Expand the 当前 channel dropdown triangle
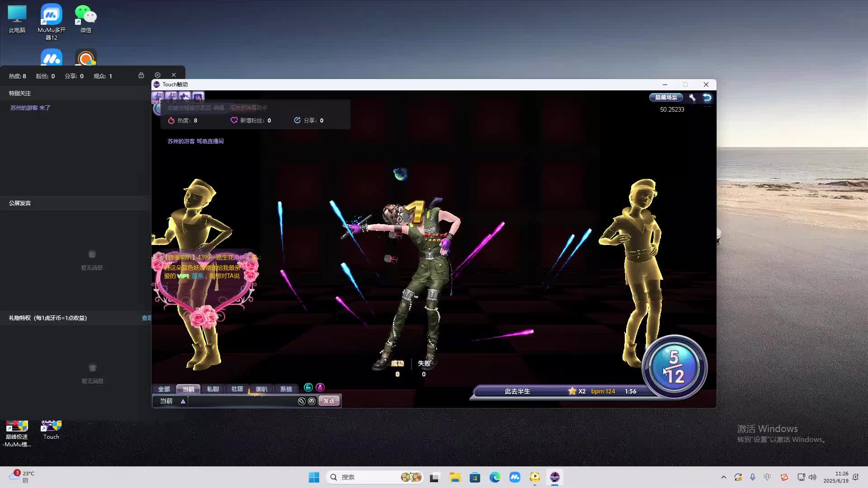 tap(183, 401)
